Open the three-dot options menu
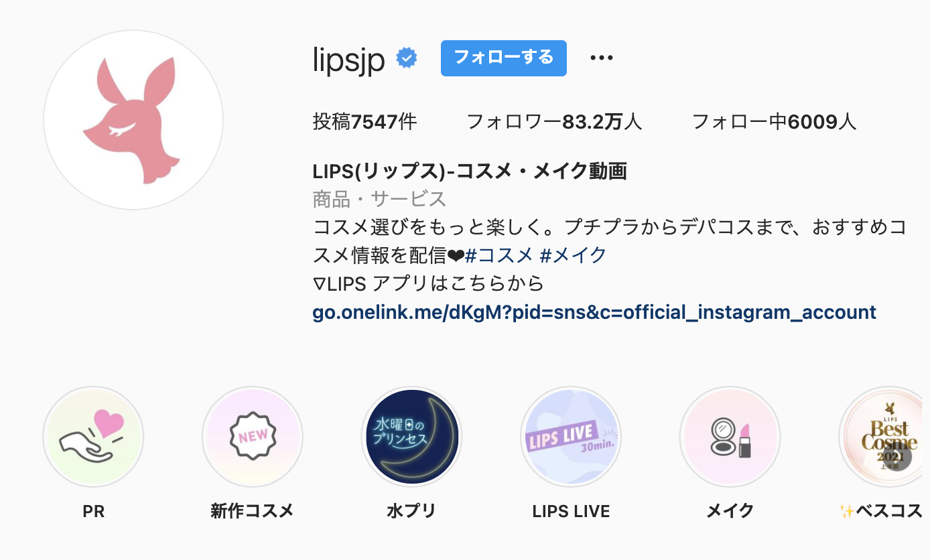 pyautogui.click(x=602, y=58)
